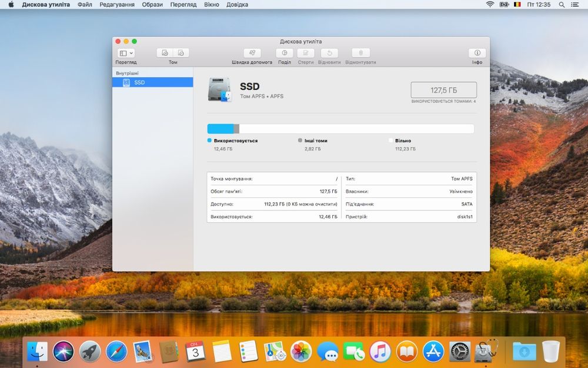
Task: Open Reminders from the Dock
Action: click(x=248, y=352)
